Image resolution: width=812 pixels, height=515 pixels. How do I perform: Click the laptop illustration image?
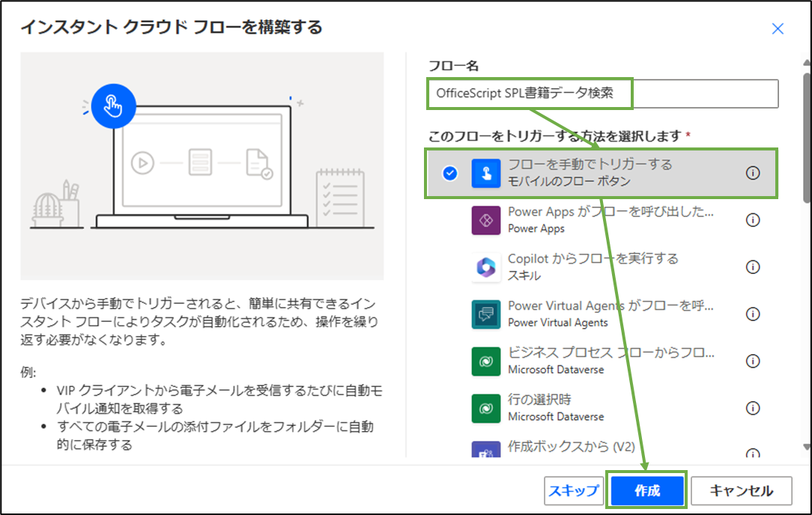pos(202,165)
